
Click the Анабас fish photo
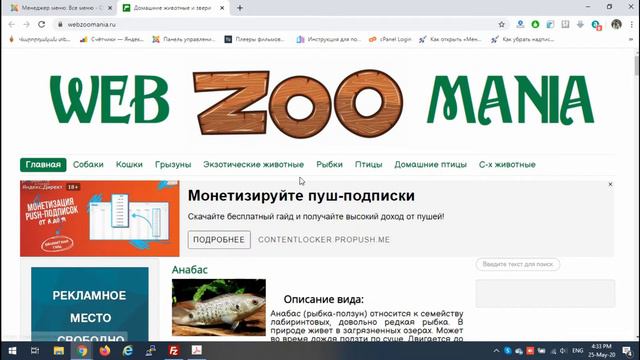219,307
